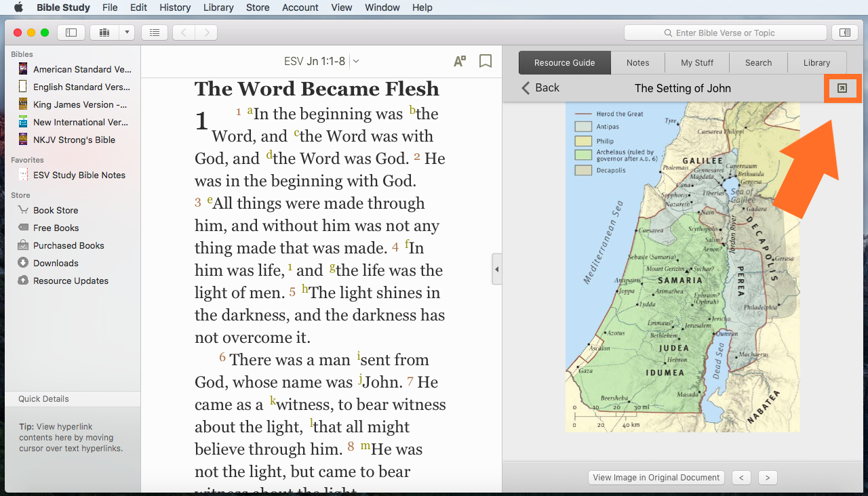Open map in new window via pop-out icon
Screen dimensions: 868x496
[x=842, y=88]
